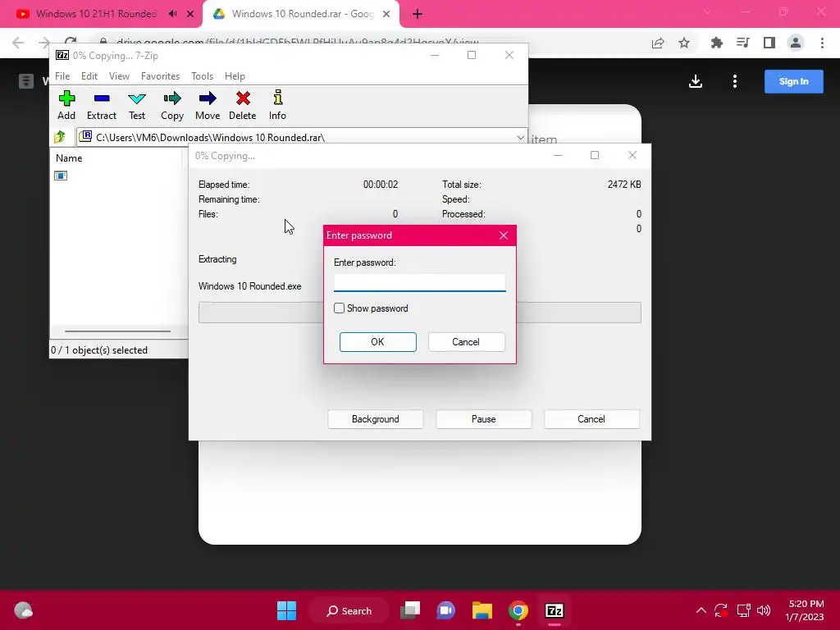The height and width of the screenshot is (630, 840).
Task: Open a new Chrome tab
Action: coord(418,14)
